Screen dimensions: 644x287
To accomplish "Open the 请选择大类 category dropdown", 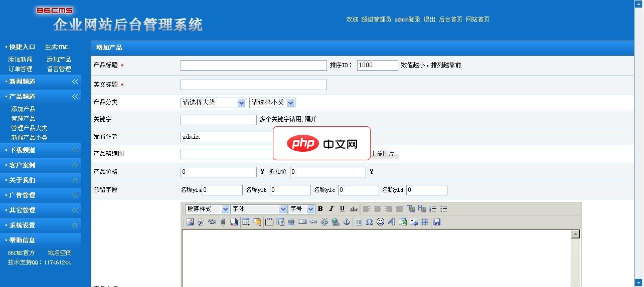I will 213,103.
